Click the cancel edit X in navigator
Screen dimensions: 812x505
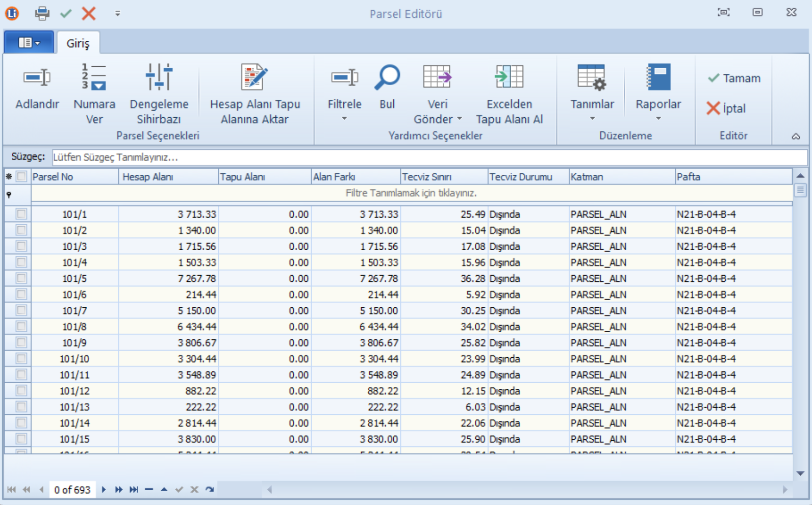pyautogui.click(x=194, y=490)
